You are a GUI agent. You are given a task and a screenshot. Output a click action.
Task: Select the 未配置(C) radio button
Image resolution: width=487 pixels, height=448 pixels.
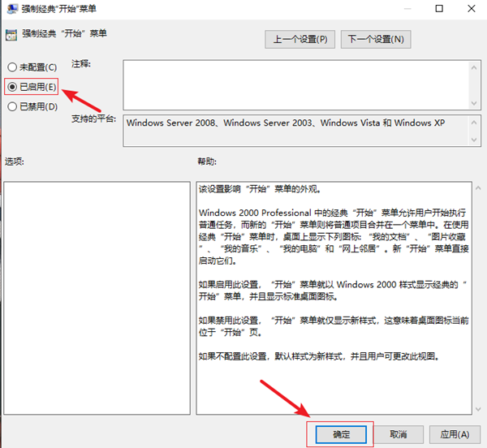(32, 67)
